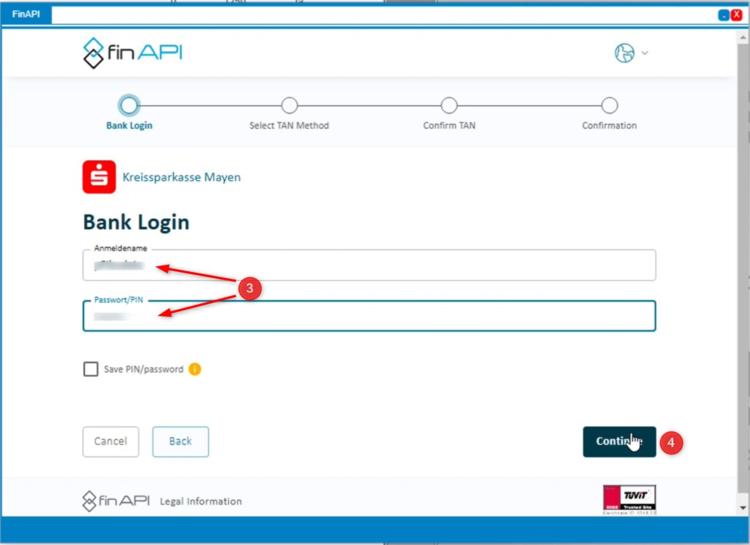Click the orange info icon beside Save PIN/password

click(195, 369)
